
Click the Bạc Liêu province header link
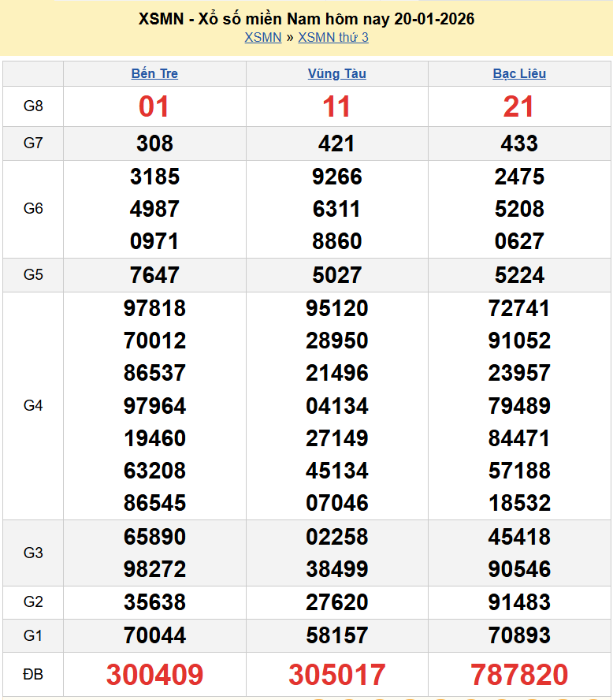pyautogui.click(x=519, y=73)
